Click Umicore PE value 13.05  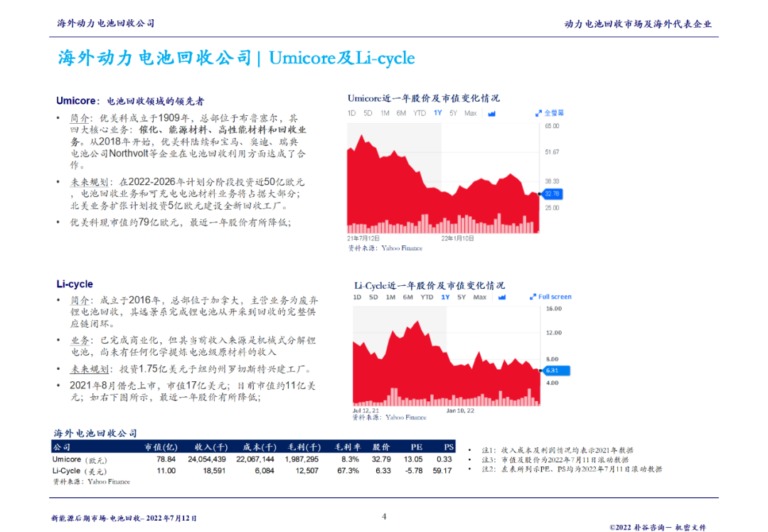tap(413, 459)
